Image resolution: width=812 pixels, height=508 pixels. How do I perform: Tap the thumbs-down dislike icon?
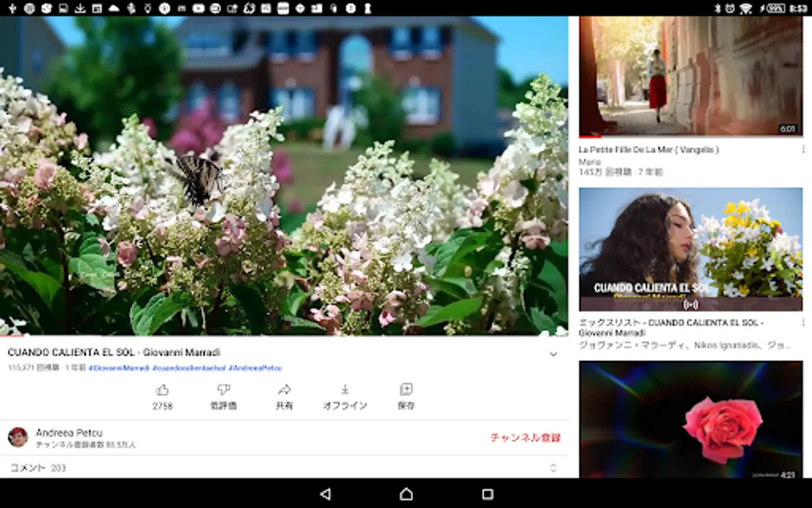click(x=223, y=389)
